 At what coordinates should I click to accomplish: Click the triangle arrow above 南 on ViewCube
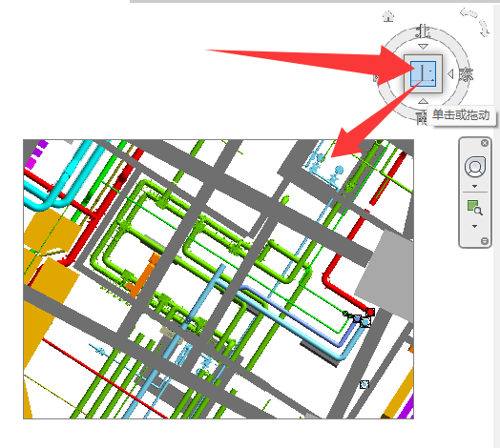point(423,101)
